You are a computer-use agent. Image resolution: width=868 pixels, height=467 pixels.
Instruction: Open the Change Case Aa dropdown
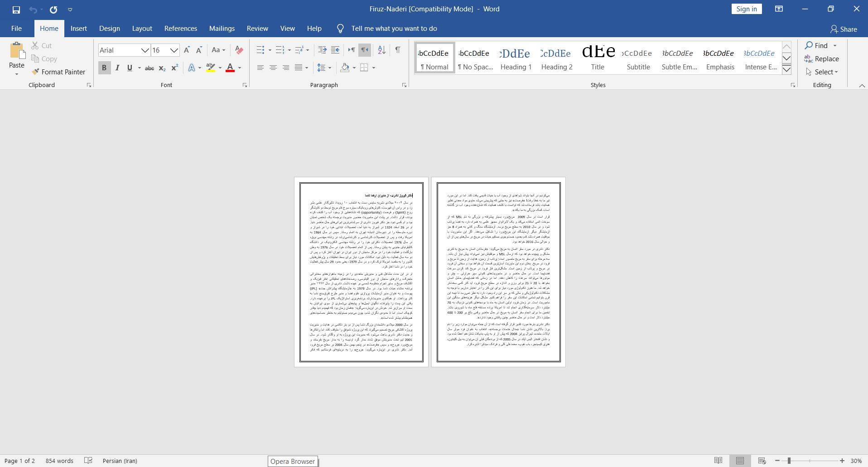218,50
